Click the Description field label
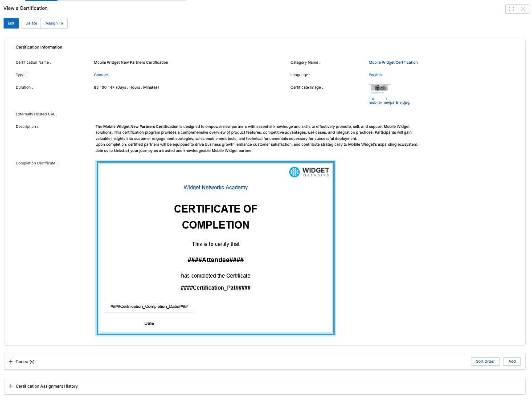This screenshot has width=532, height=401. [x=27, y=127]
